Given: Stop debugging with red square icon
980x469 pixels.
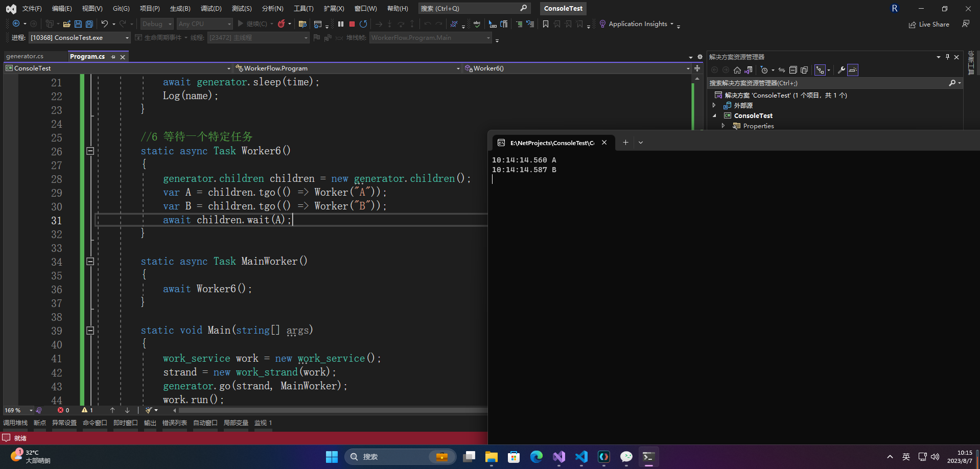Looking at the screenshot, I should [352, 24].
